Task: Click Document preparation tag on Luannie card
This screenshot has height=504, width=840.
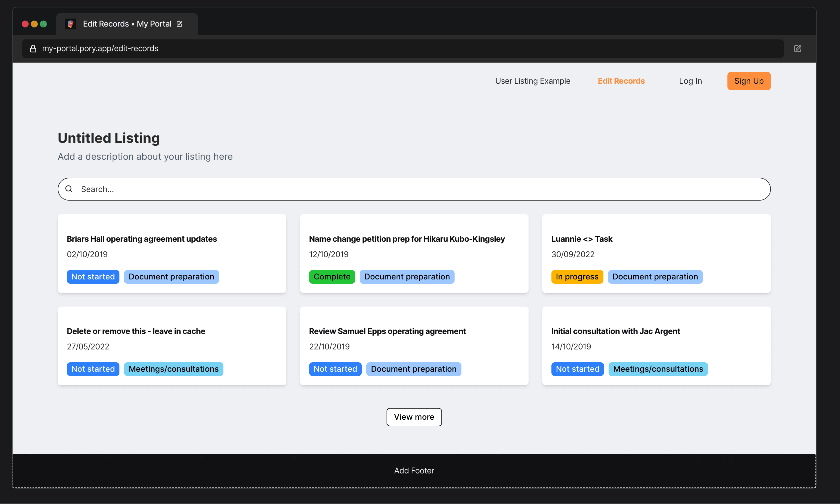Action: (655, 277)
